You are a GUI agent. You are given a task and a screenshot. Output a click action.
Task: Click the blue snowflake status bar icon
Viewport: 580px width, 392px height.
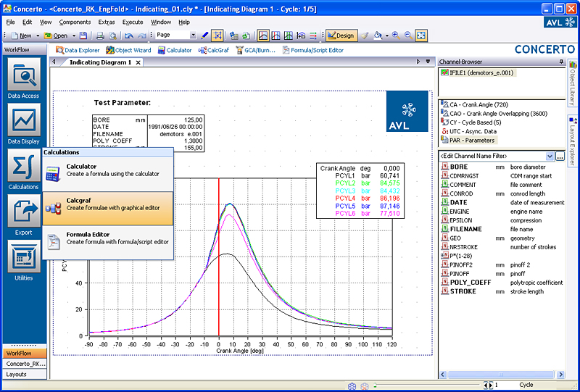[x=352, y=386]
